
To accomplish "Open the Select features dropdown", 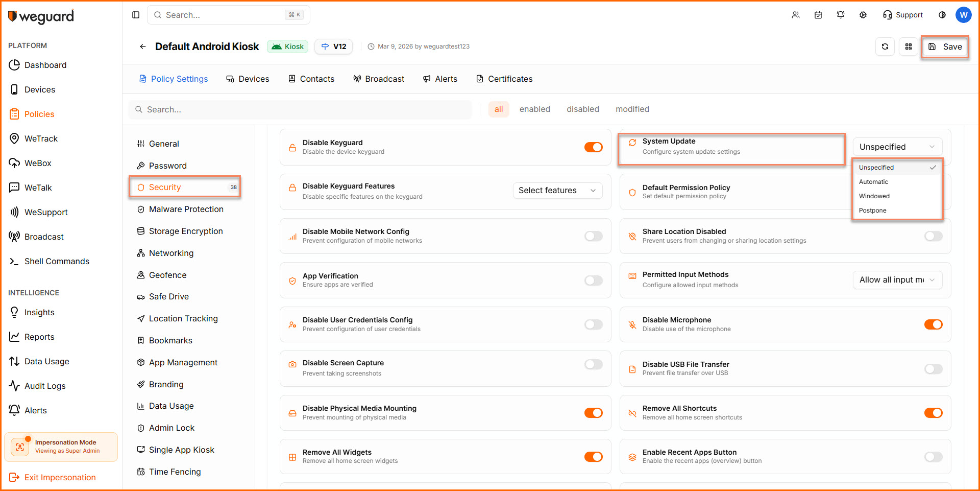I will pyautogui.click(x=557, y=191).
